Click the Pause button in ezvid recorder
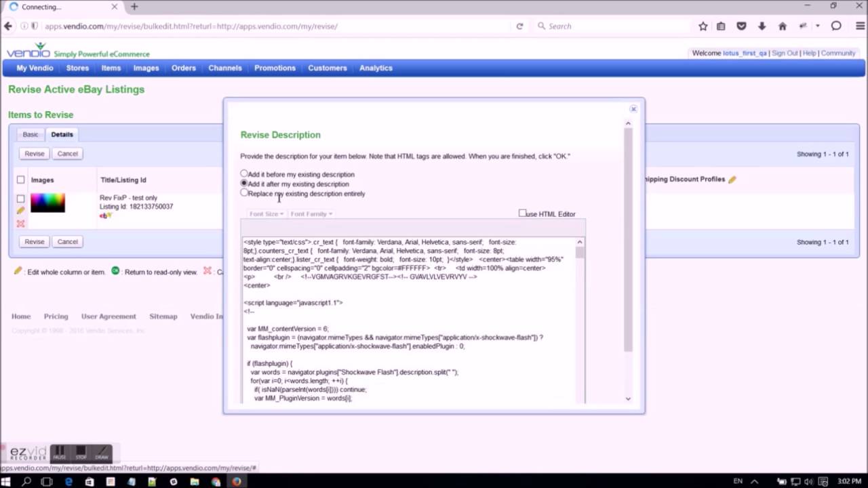 [60, 453]
